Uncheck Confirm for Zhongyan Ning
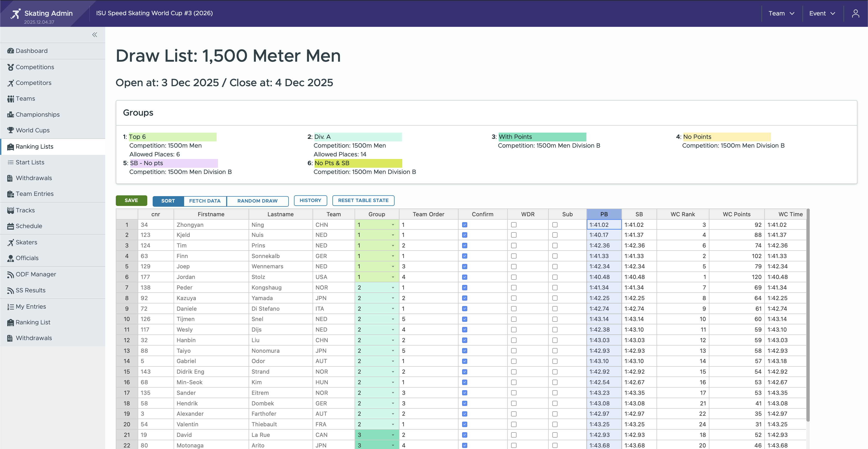 tap(465, 224)
